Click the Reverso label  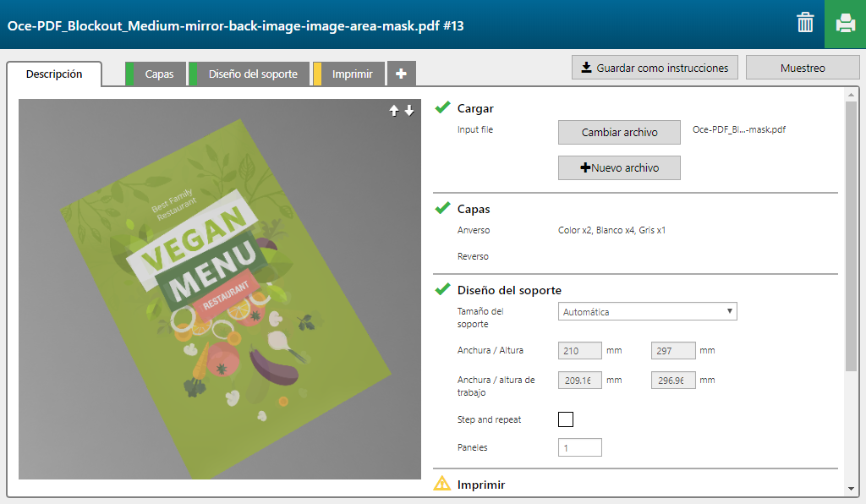pyautogui.click(x=473, y=256)
